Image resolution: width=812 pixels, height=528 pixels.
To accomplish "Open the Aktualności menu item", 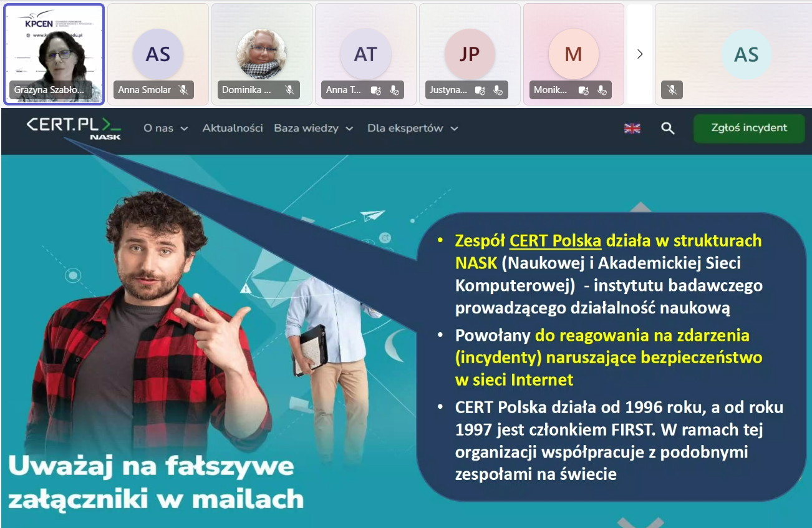I will coord(233,128).
